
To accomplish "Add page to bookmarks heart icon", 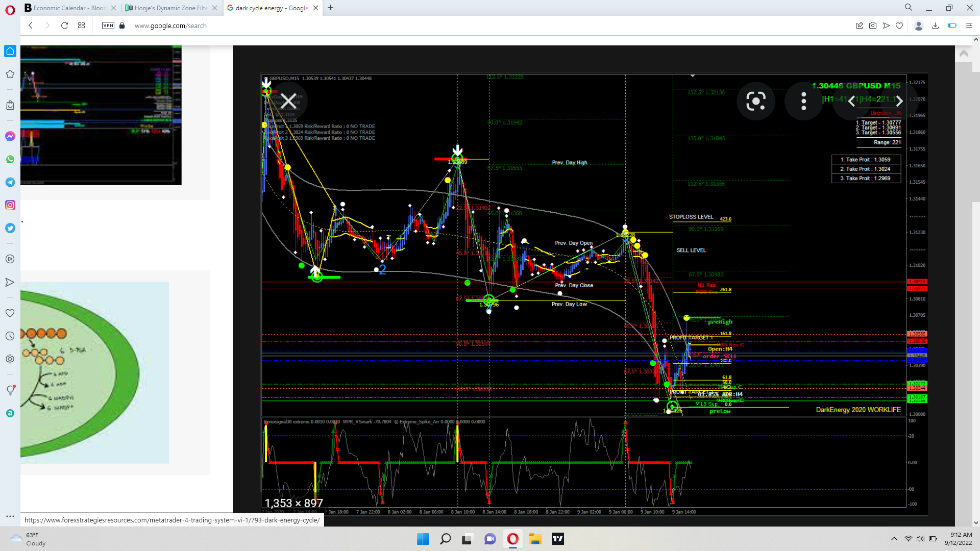I will (899, 26).
